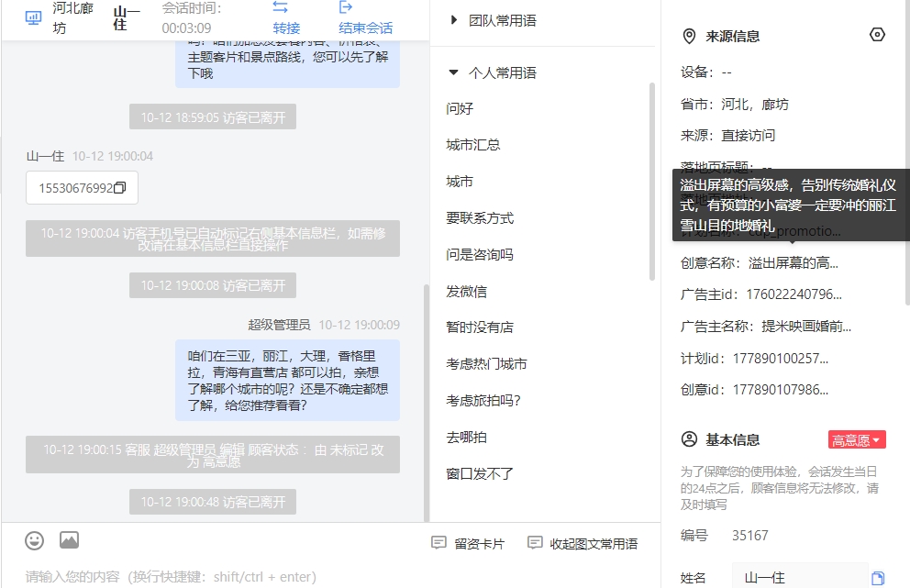This screenshot has height=588, width=910.
Task: Click the 广告主名称 row text
Action: 766,327
